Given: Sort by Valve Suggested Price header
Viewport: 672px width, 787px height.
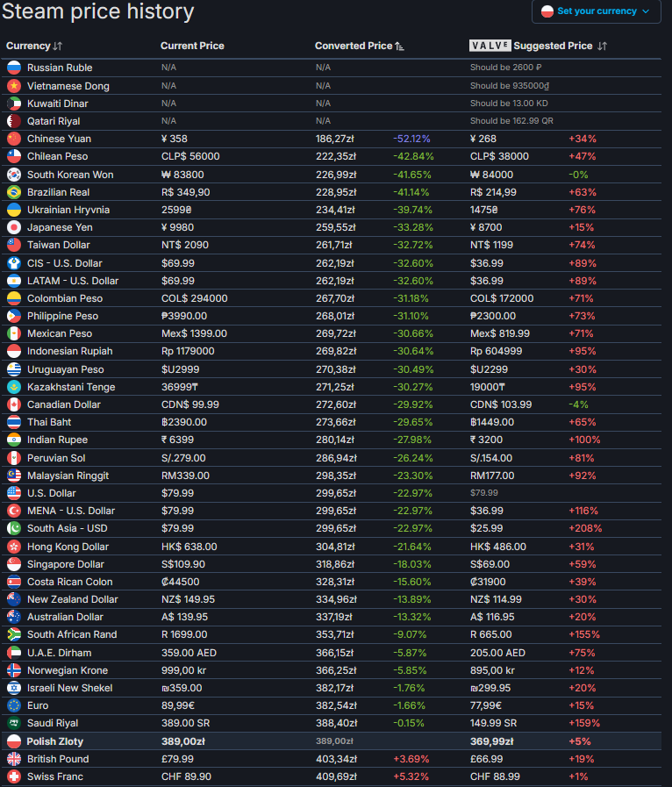Looking at the screenshot, I should 538,46.
